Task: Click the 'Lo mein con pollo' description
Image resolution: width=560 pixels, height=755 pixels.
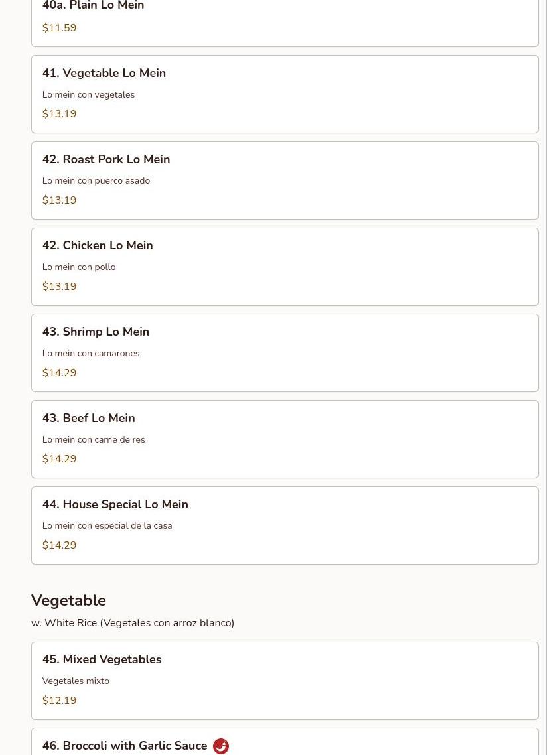Action: tap(79, 267)
